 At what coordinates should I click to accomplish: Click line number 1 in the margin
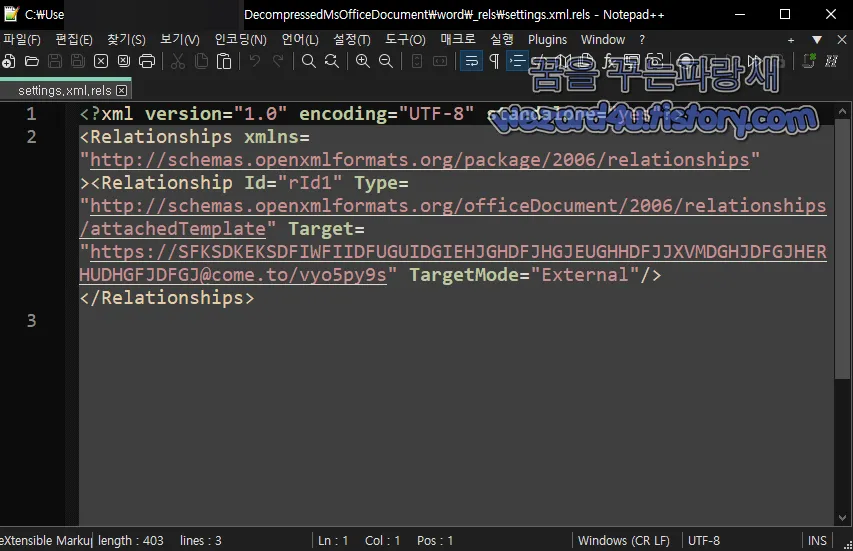(x=32, y=114)
